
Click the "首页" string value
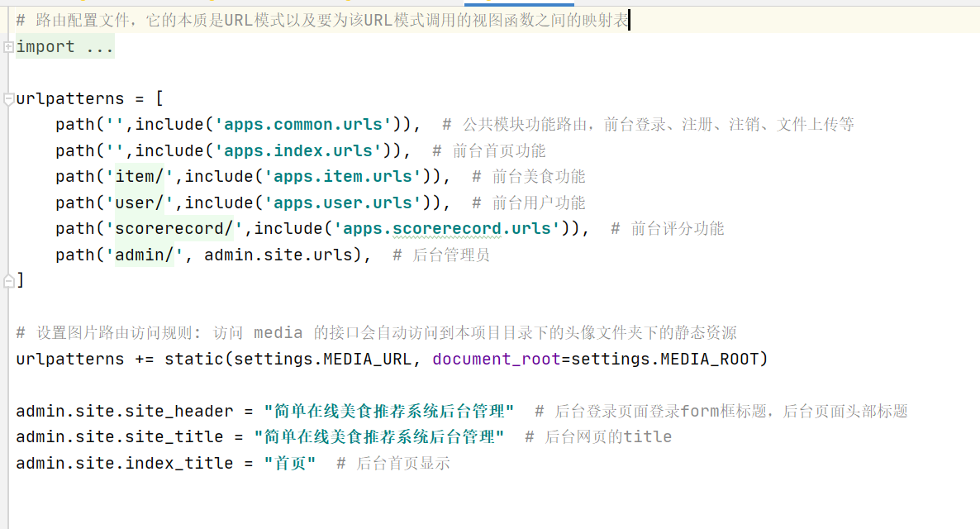point(289,464)
